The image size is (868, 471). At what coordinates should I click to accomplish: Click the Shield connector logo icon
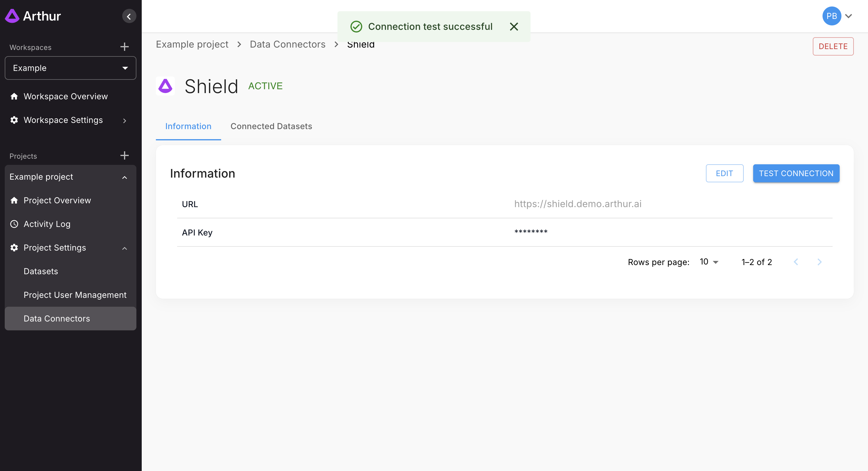165,86
